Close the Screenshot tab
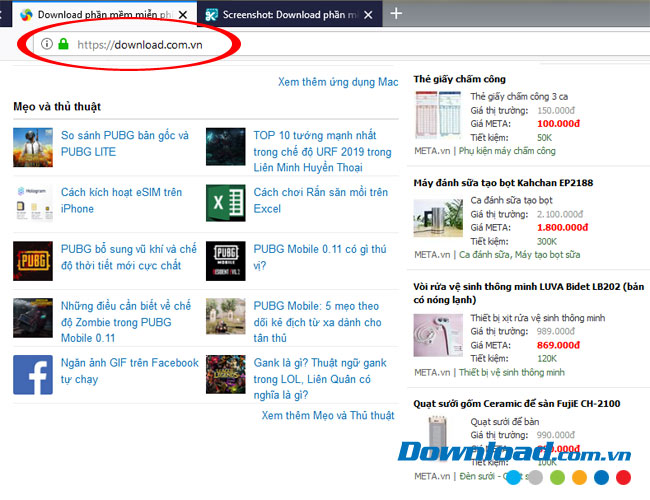The width and height of the screenshot is (650, 500). [x=368, y=15]
